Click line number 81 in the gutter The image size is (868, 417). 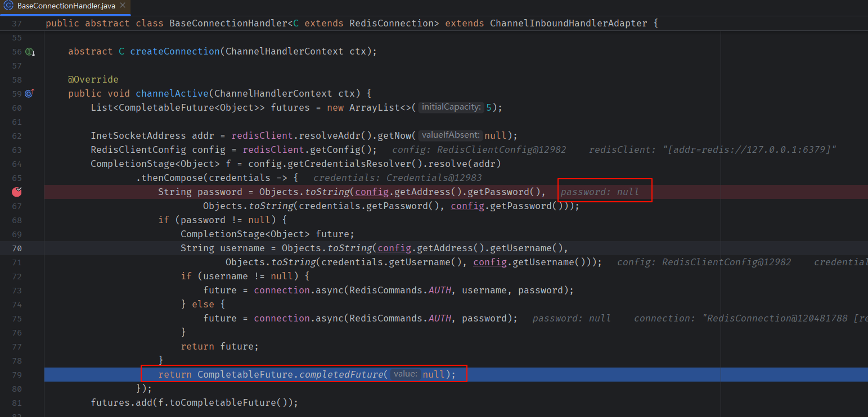[x=17, y=402]
